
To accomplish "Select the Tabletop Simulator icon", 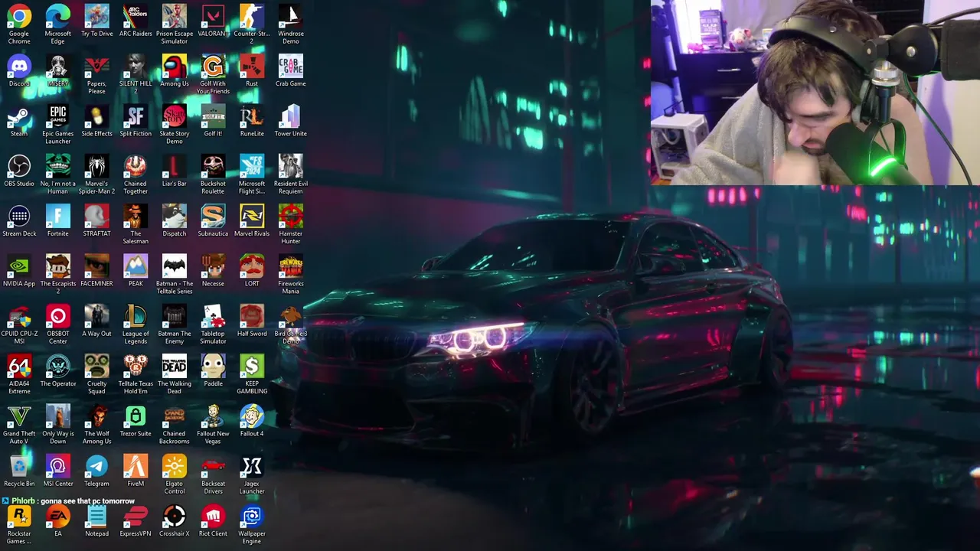I will click(x=213, y=316).
